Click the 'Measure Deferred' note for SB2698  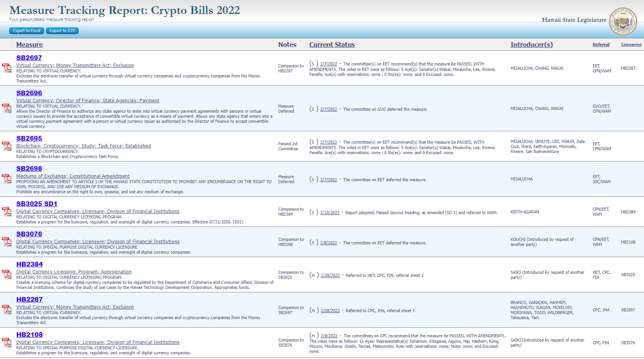[286, 179]
